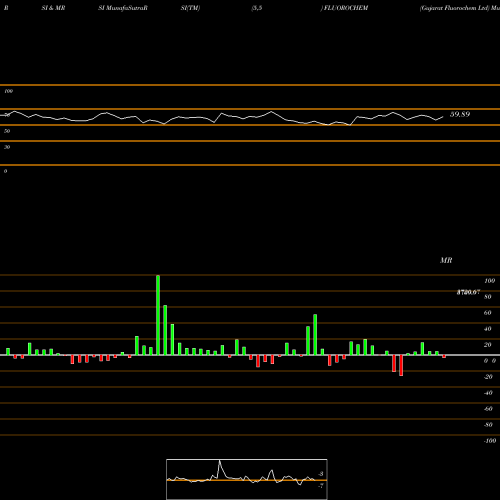The height and width of the screenshot is (500, 500).
Task: Click the 100 label on the RSI left axis
Action: click(8, 91)
